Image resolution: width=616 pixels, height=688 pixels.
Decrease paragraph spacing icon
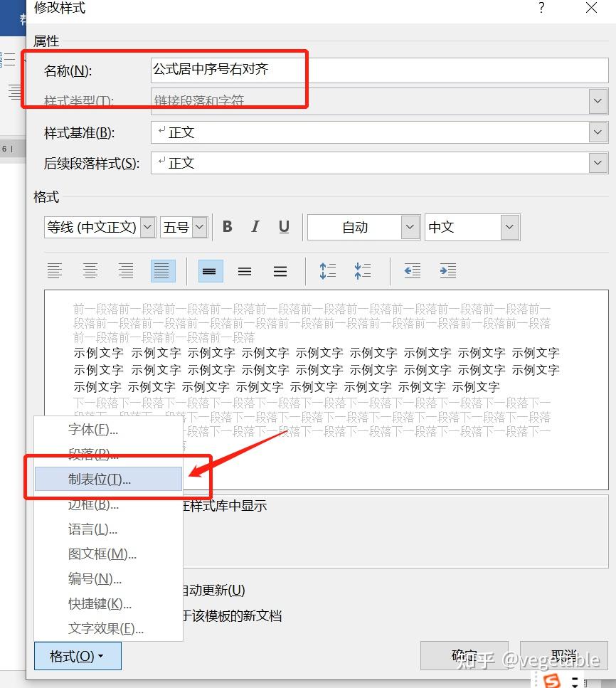click(x=363, y=271)
